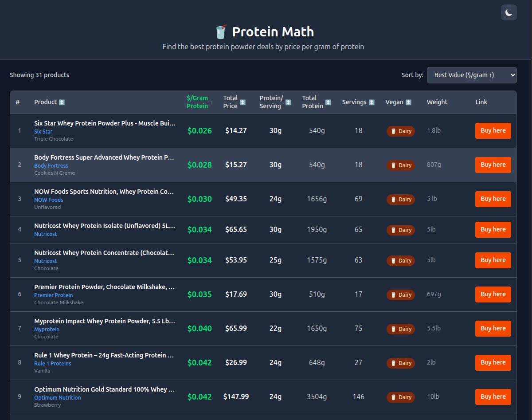532x420 pixels.
Task: Click Buy here for Rule 1 Whey
Action: tap(493, 363)
